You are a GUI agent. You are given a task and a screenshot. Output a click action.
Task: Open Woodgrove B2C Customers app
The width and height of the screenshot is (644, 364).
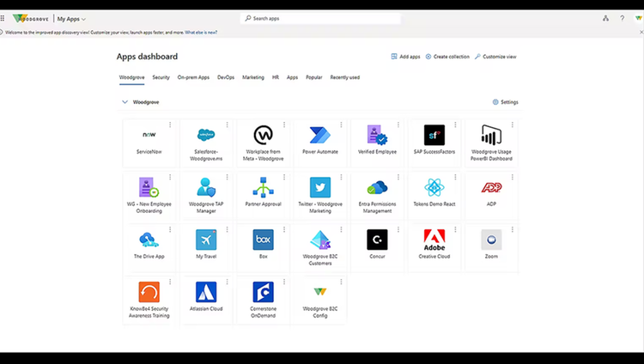tap(320, 248)
